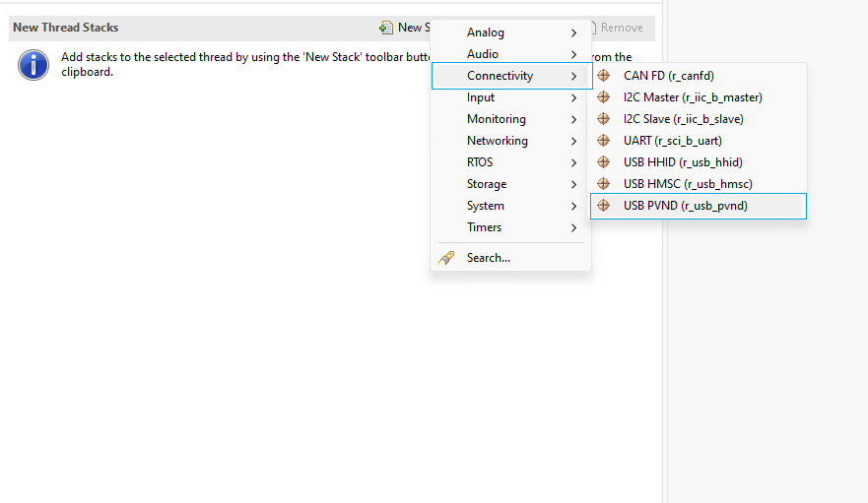The height and width of the screenshot is (503, 868).
Task: Click the blue information icon
Action: 33,65
